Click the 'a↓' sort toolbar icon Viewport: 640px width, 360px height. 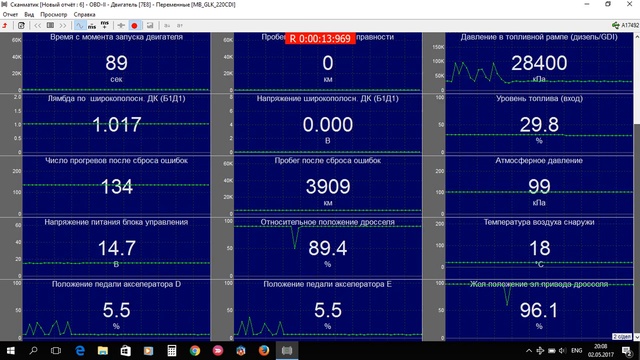[167, 26]
